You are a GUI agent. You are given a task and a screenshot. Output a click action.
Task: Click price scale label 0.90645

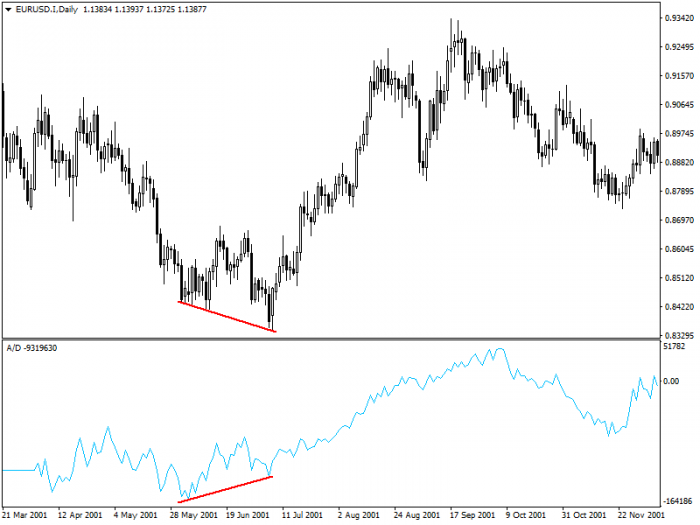[679, 104]
